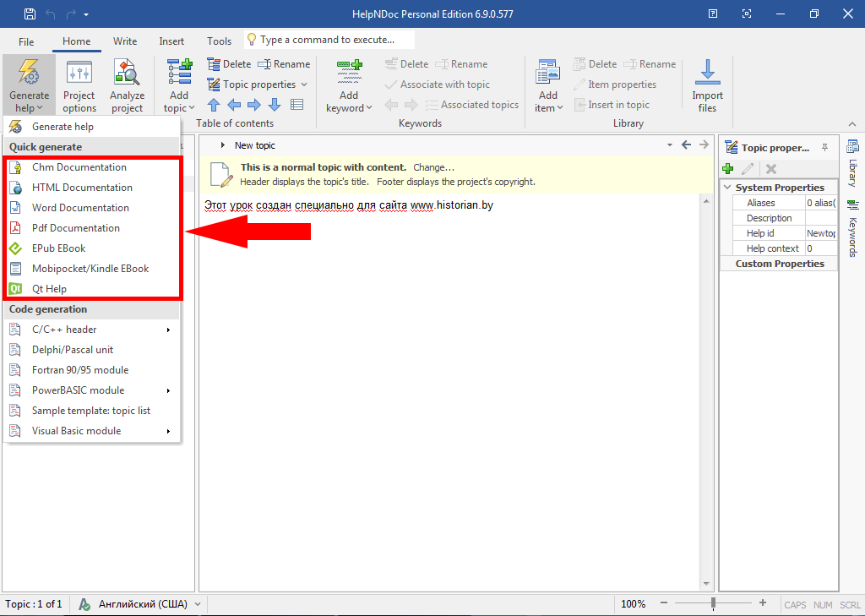Switch to the Tools ribbon tab

tap(219, 41)
